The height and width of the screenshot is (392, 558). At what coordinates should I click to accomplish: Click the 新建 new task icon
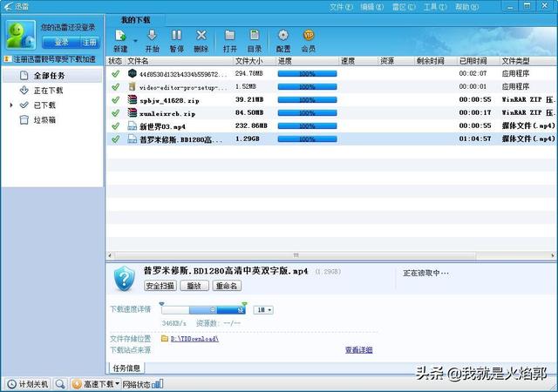(120, 36)
